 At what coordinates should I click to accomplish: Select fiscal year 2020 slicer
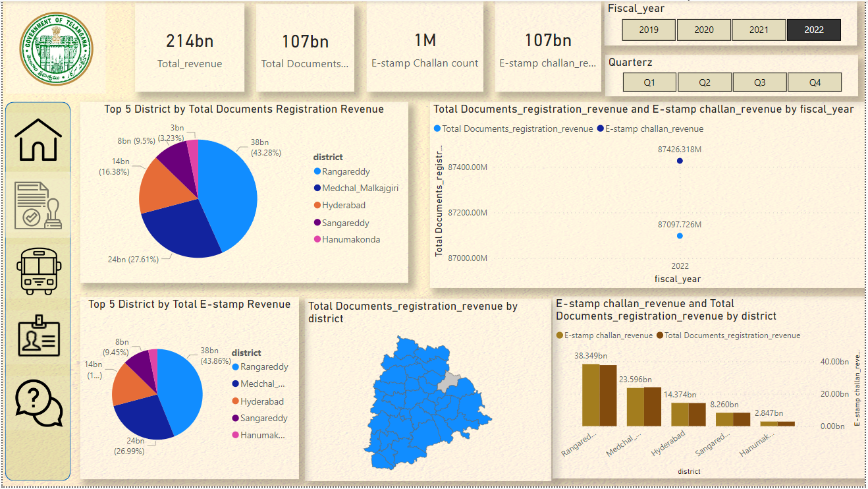tap(704, 30)
